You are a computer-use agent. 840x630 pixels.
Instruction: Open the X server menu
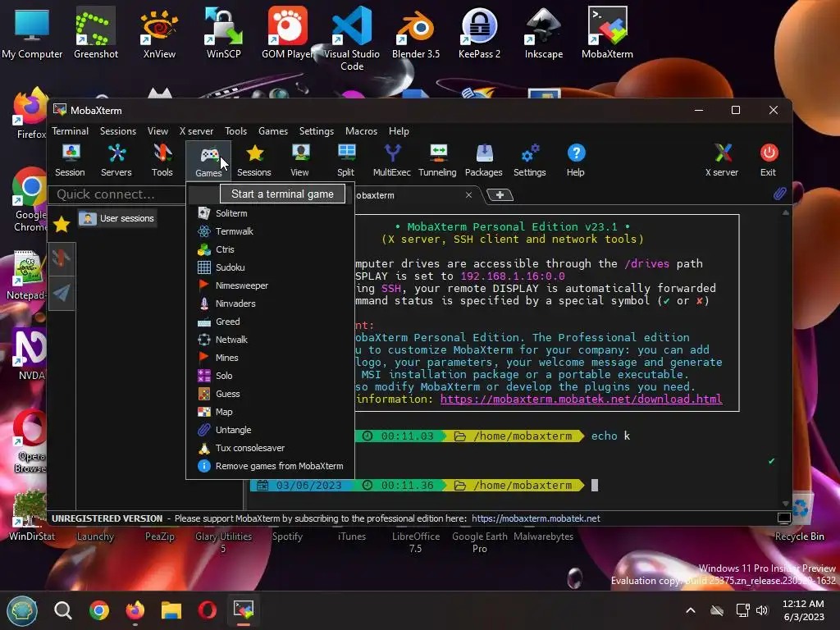[196, 131]
